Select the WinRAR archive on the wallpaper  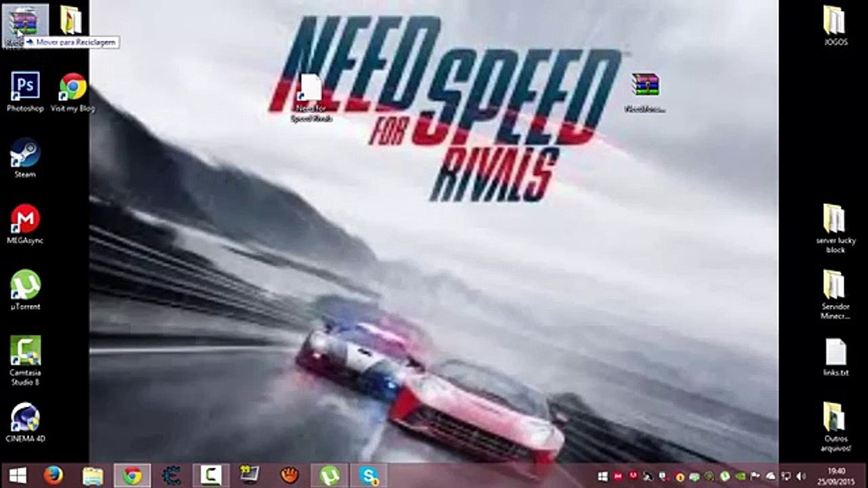645,93
